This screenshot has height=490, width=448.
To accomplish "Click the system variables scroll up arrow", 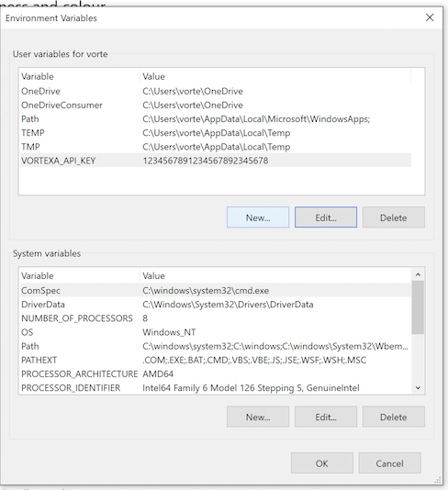I will pyautogui.click(x=418, y=274).
